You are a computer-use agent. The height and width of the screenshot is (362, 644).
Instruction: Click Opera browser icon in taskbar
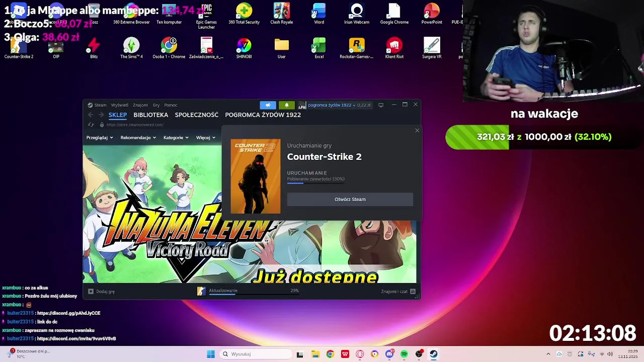click(360, 354)
